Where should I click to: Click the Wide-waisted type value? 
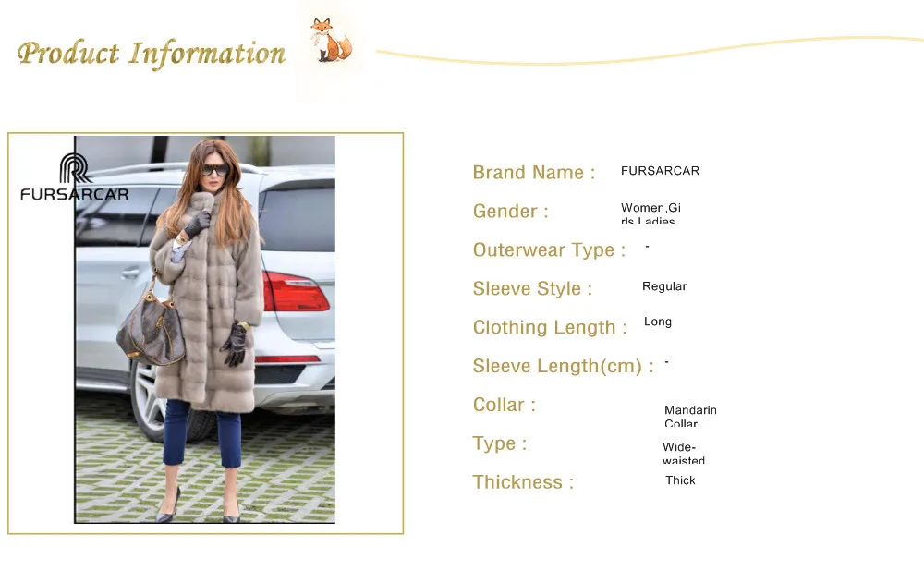point(683,453)
